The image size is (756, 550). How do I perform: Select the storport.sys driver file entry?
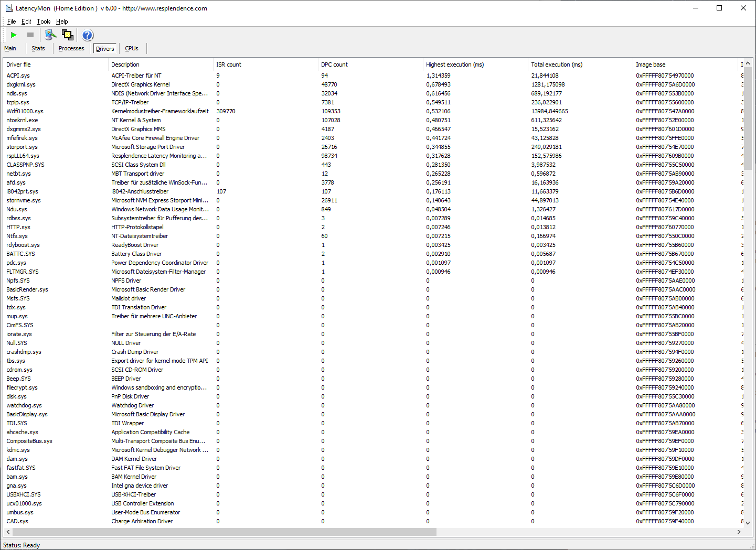tap(22, 147)
